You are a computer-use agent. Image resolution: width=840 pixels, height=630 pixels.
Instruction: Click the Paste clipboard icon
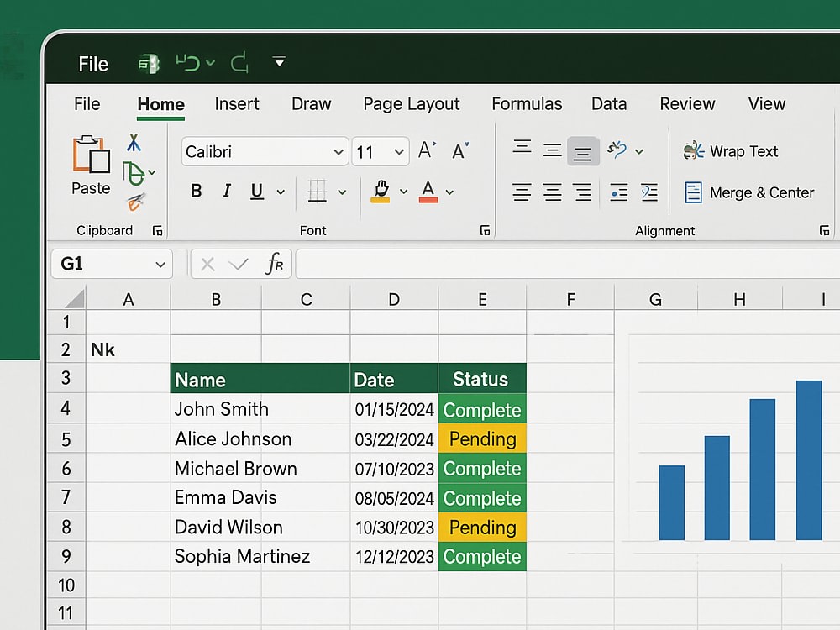pyautogui.click(x=91, y=155)
